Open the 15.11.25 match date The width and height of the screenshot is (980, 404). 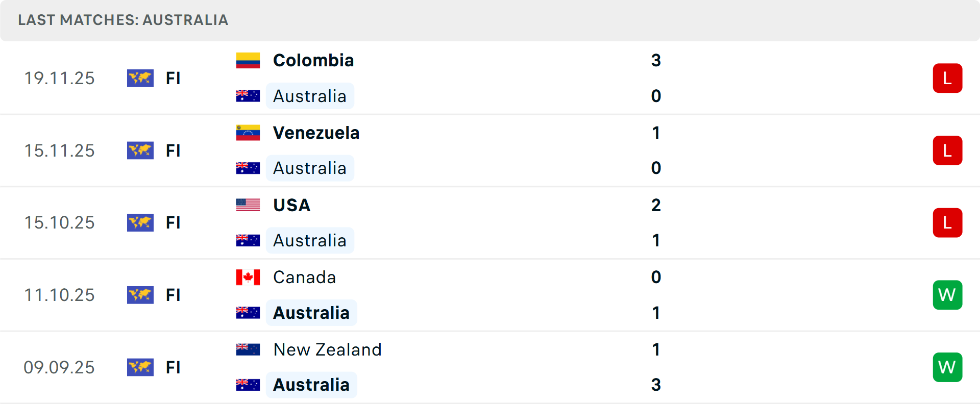coord(59,150)
